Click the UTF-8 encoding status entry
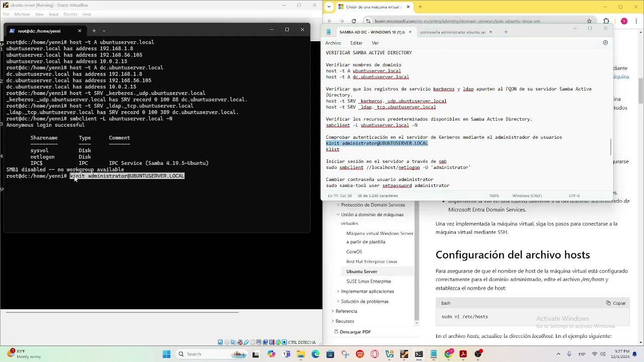The height and width of the screenshot is (362, 644). [574, 196]
